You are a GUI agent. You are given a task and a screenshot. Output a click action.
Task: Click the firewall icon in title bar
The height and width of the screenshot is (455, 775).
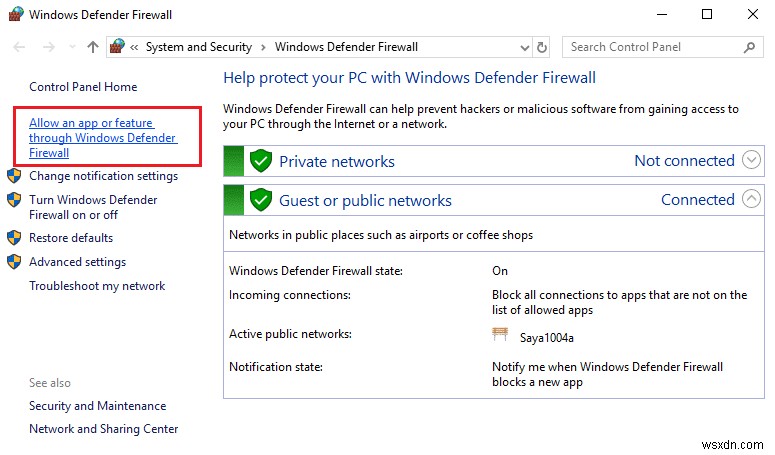point(16,14)
